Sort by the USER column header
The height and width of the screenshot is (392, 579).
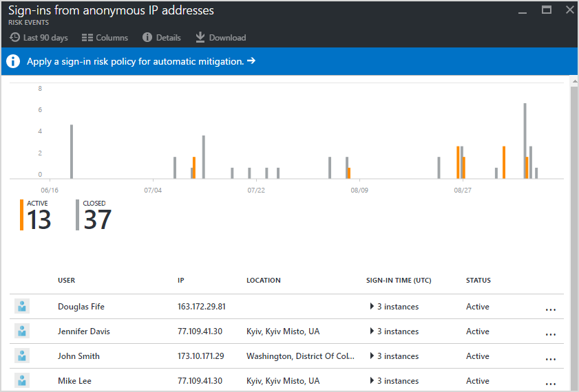67,281
